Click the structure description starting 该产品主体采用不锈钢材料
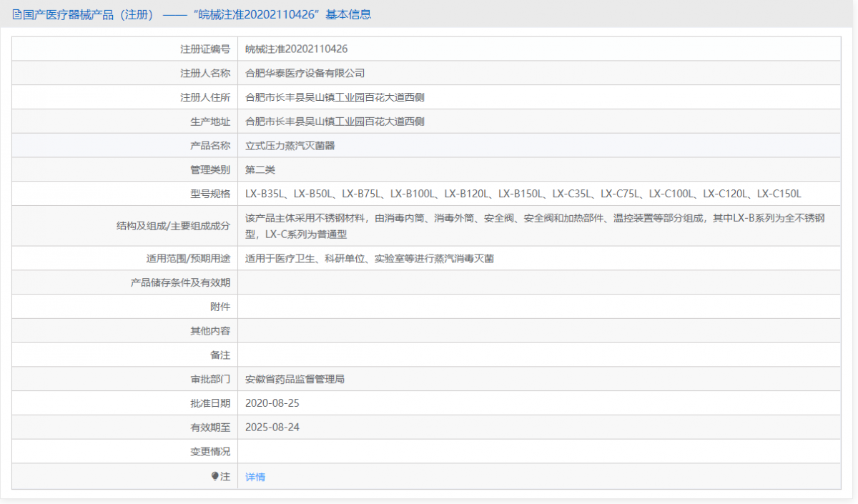This screenshot has width=858, height=504. tap(535, 226)
